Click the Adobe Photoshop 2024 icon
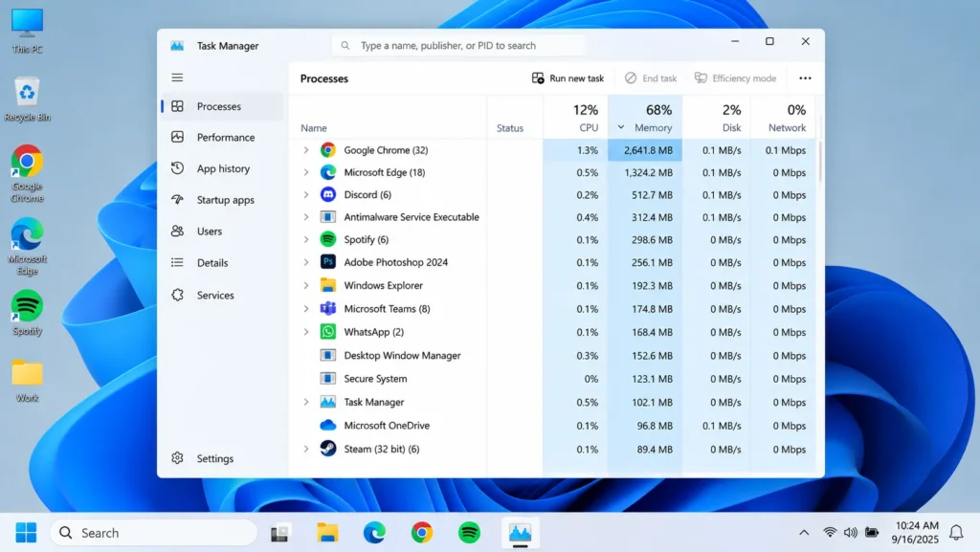 tap(328, 262)
